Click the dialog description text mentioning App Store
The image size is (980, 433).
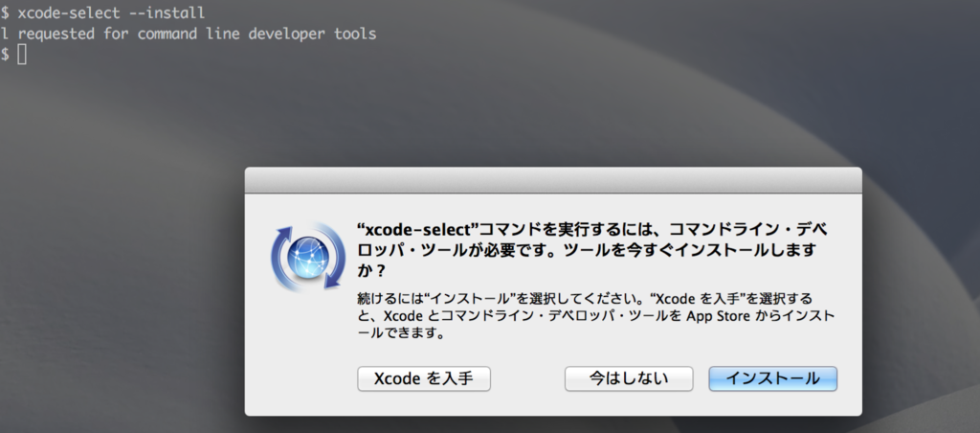pos(595,315)
